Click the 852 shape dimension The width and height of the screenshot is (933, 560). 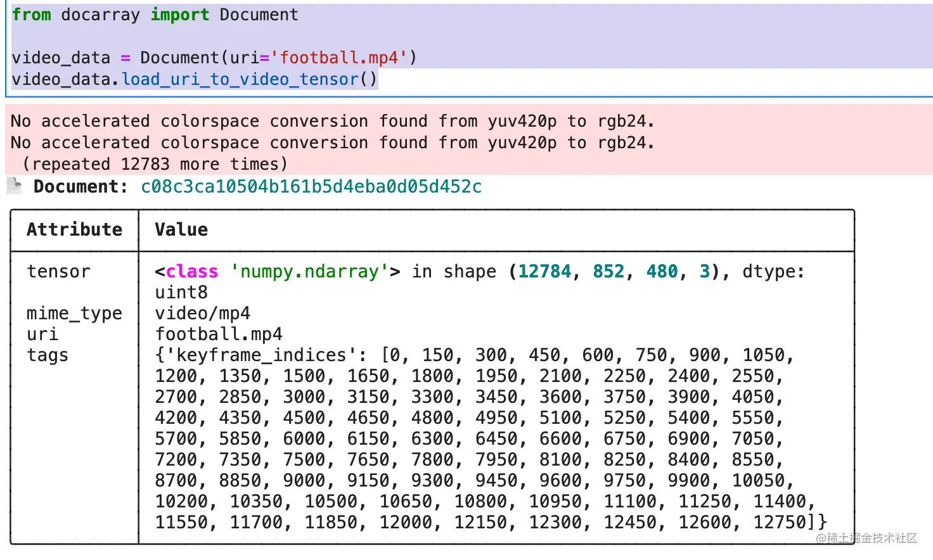tap(608, 272)
